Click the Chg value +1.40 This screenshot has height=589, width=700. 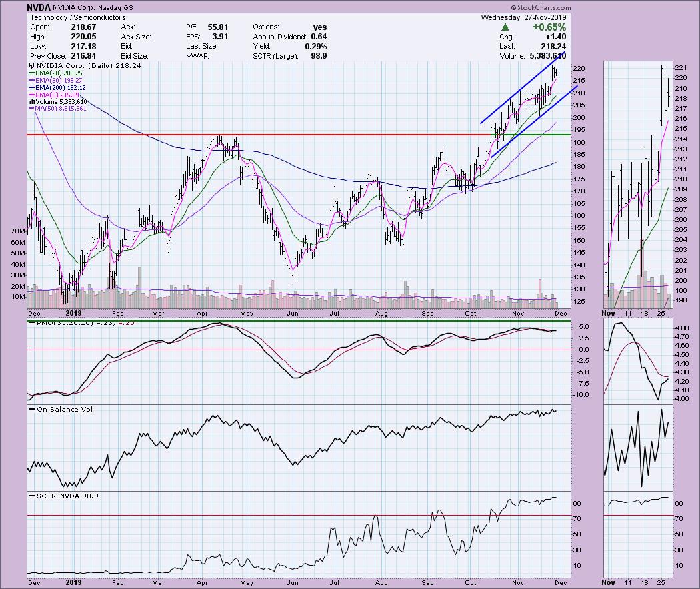[x=556, y=37]
